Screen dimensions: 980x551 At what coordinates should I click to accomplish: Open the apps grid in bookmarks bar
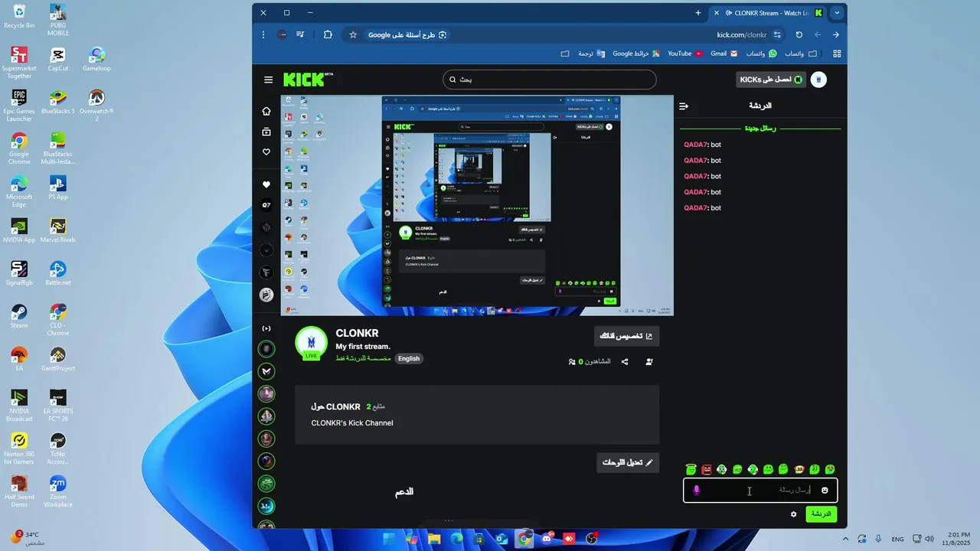click(837, 54)
